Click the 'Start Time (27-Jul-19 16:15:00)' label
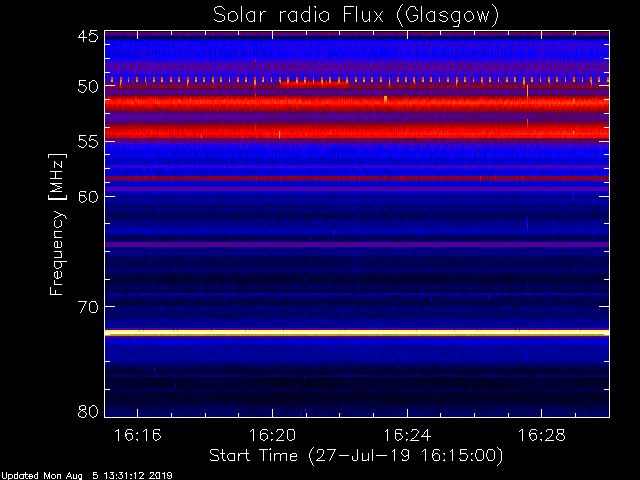Image resolution: width=640 pixels, height=480 pixels. [x=356, y=456]
